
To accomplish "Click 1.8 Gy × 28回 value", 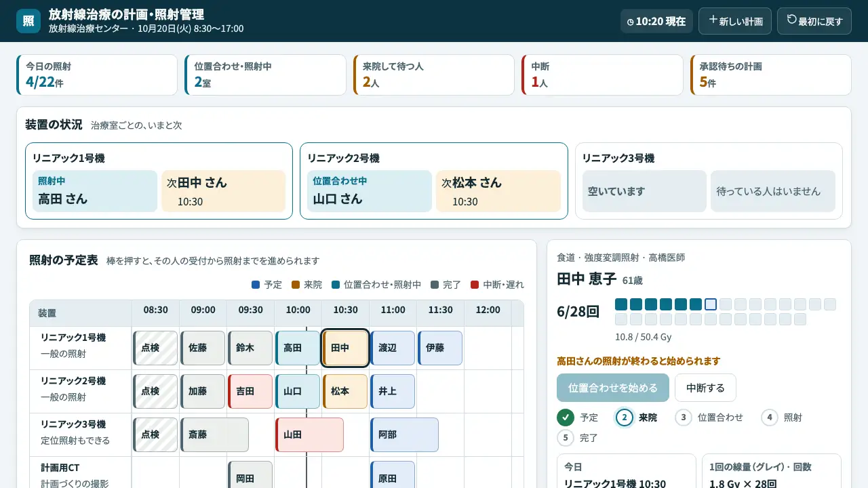I will [743, 484].
